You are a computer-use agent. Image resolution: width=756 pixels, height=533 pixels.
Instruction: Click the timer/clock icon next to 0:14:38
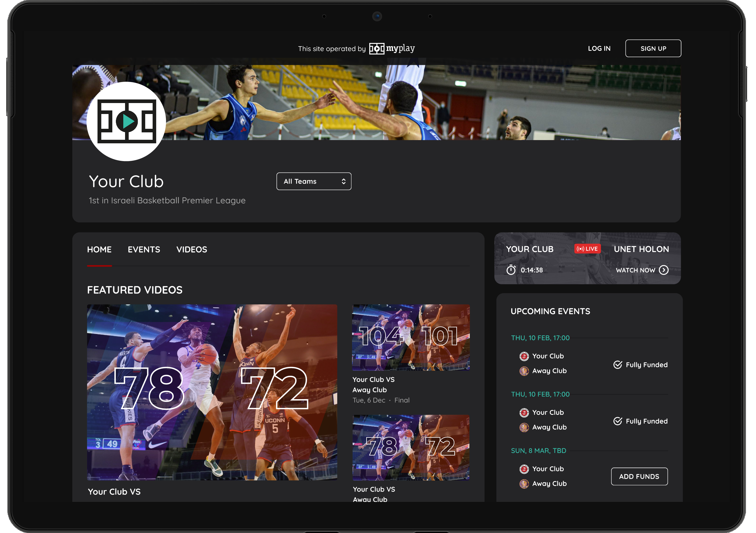click(x=511, y=270)
